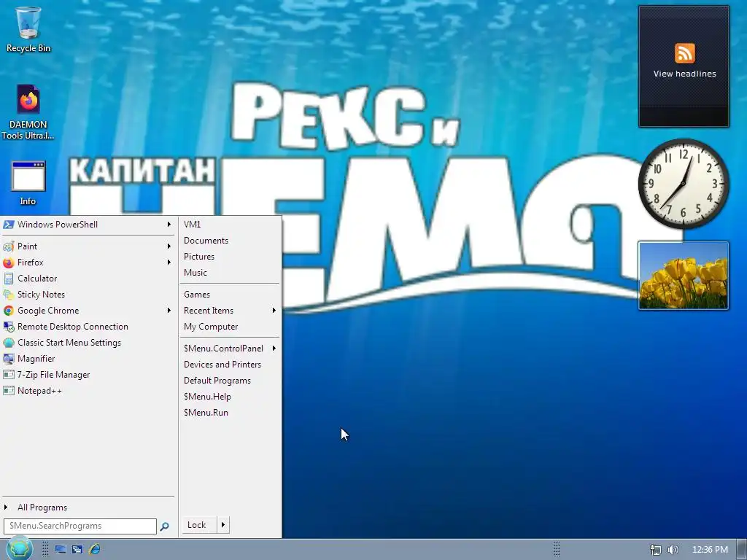Click the Notepad++ icon
This screenshot has height=560, width=747.
click(x=9, y=391)
